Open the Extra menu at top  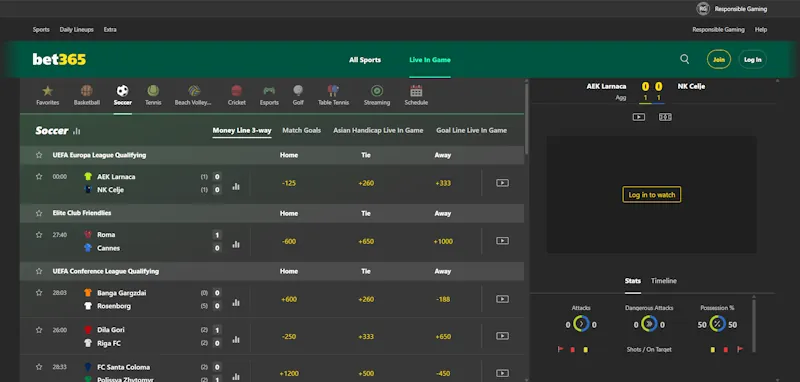point(110,30)
